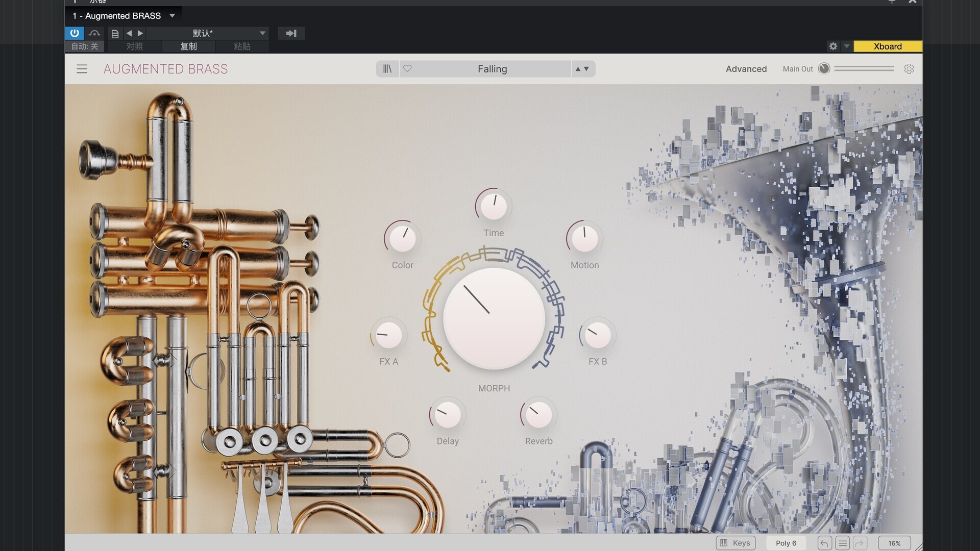Open the edit history list icon

click(x=843, y=543)
